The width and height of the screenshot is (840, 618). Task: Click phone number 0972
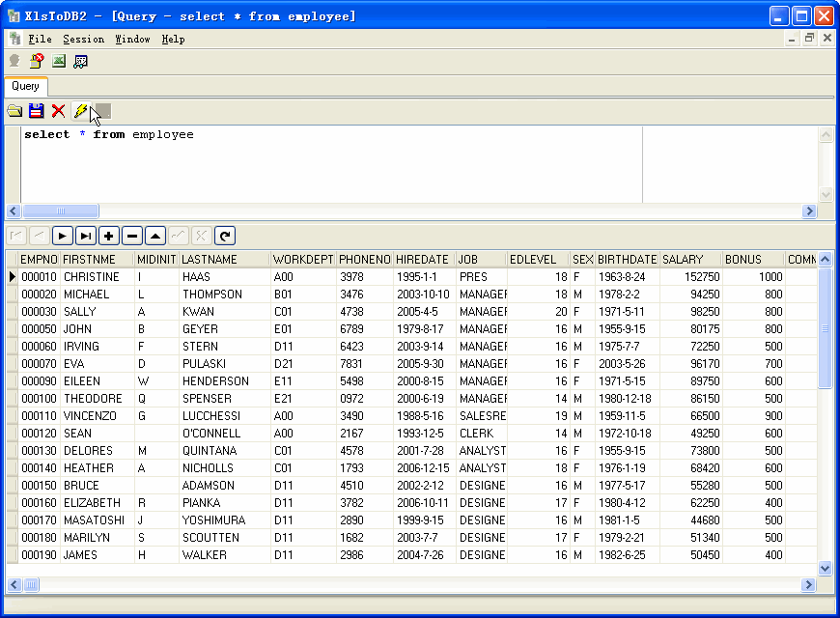pyautogui.click(x=364, y=398)
